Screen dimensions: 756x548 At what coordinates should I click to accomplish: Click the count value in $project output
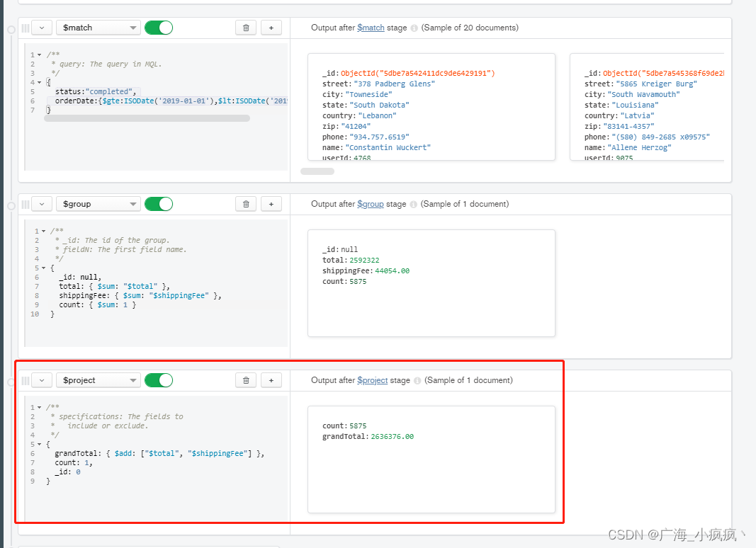click(358, 426)
